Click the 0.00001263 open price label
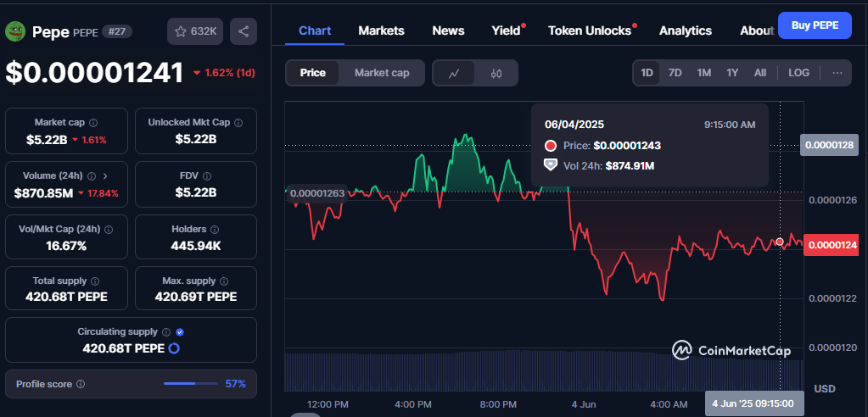The width and height of the screenshot is (868, 417). (x=316, y=193)
